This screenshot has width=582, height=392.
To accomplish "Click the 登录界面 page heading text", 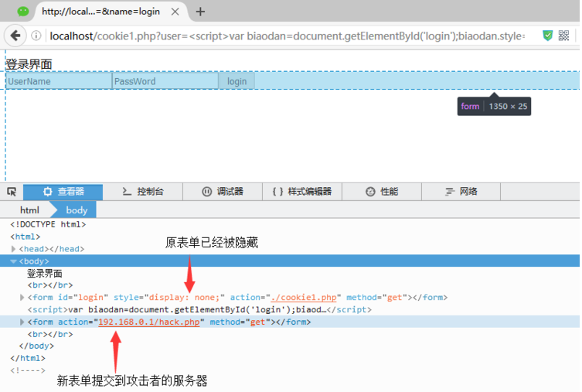I will [29, 64].
